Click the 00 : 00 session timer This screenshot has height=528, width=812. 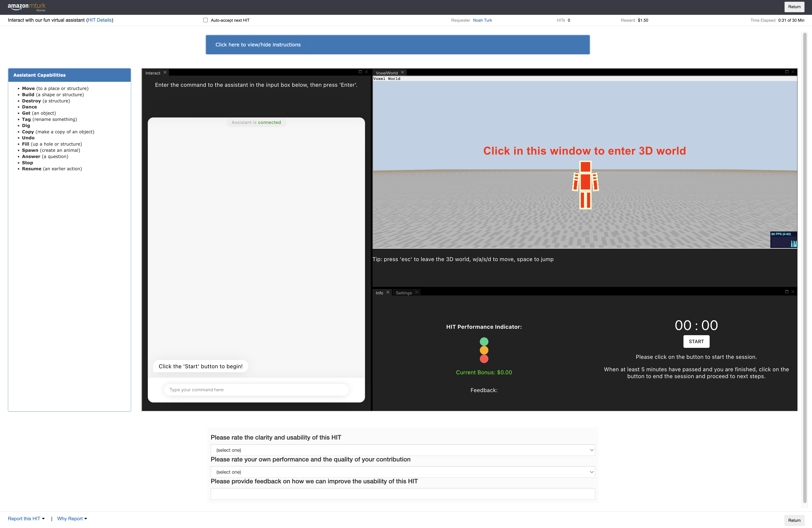[x=696, y=325]
